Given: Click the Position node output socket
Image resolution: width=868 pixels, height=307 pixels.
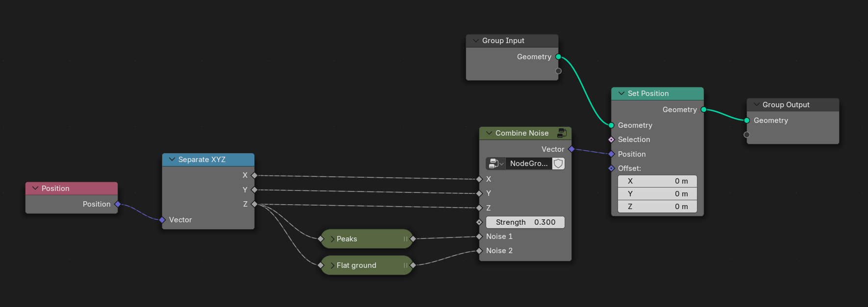Looking at the screenshot, I should click(118, 204).
